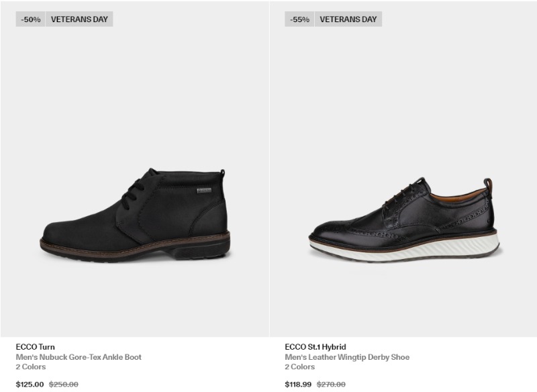Screen dimensions: 537x392
Task: Click the Gore-Tex label on the boot
Action: point(204,191)
